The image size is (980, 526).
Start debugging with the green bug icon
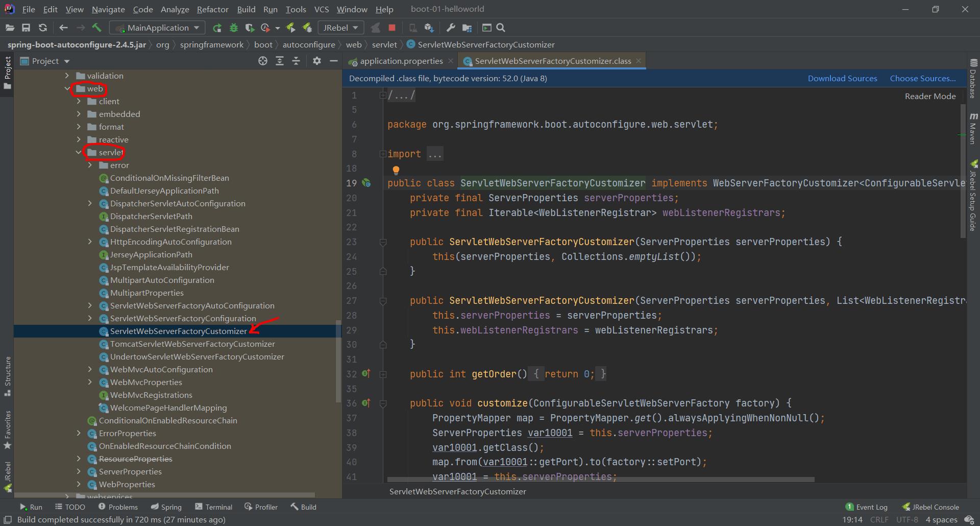234,28
